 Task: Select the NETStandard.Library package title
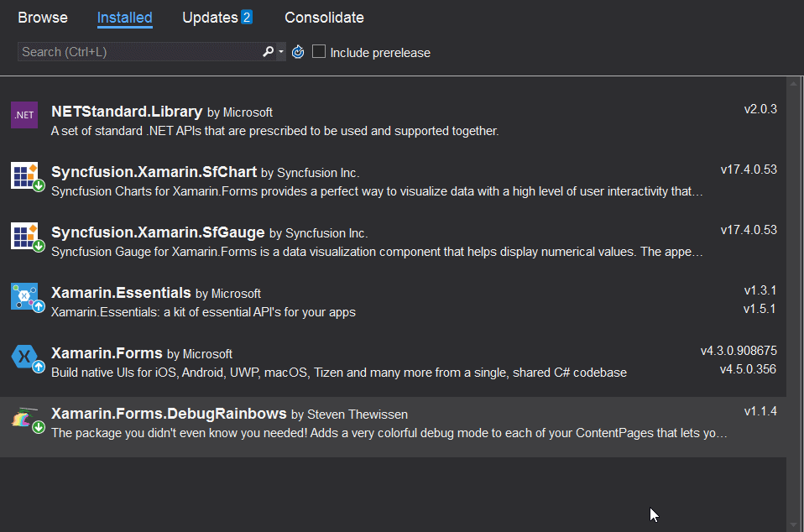(x=127, y=112)
